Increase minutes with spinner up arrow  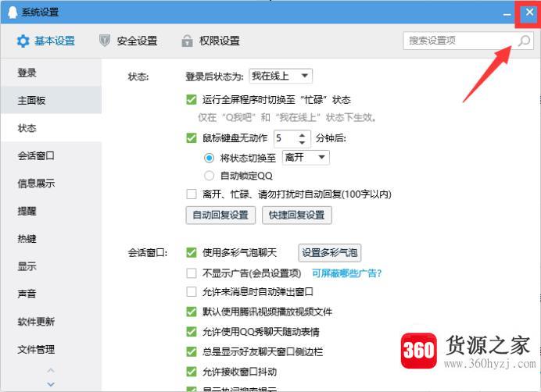(303, 135)
